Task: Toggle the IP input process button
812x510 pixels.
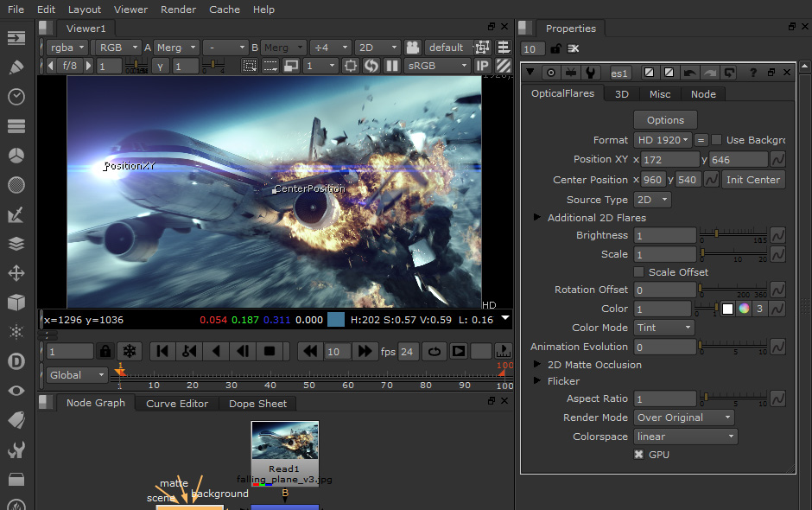Action: [x=482, y=66]
